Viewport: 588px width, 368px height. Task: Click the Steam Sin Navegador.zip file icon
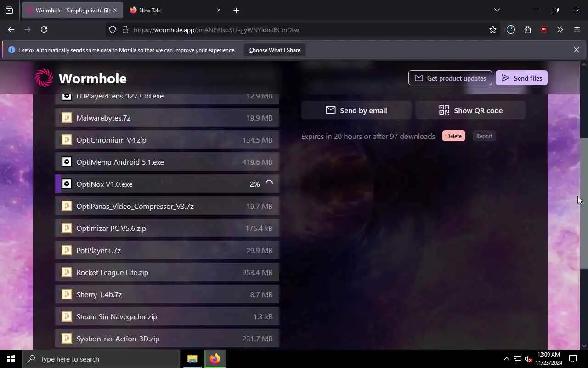point(67,316)
